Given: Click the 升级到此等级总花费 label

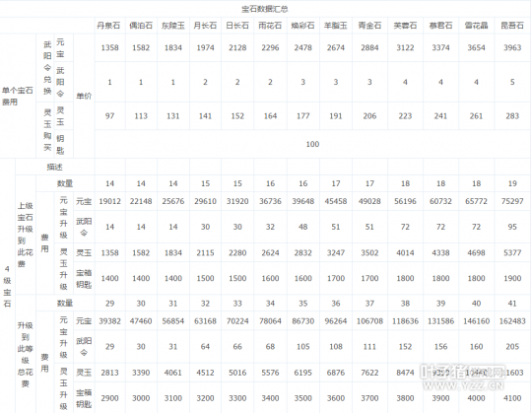Looking at the screenshot, I should [26, 354].
